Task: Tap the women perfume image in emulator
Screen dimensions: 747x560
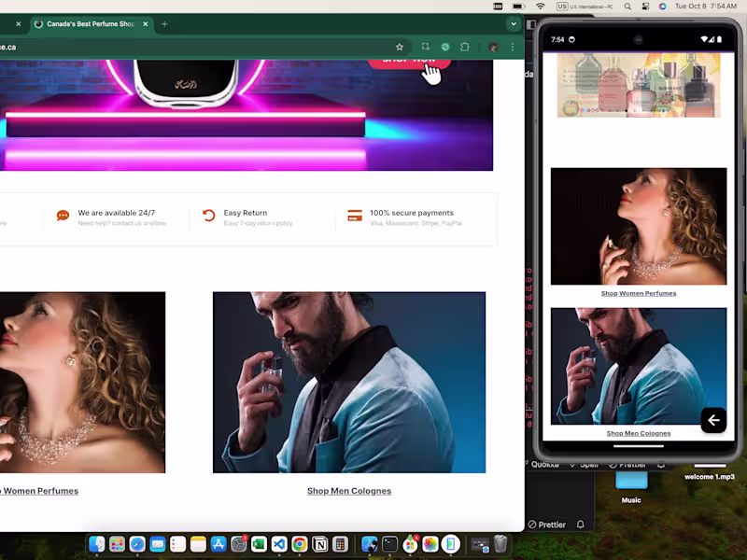Action: click(x=639, y=226)
